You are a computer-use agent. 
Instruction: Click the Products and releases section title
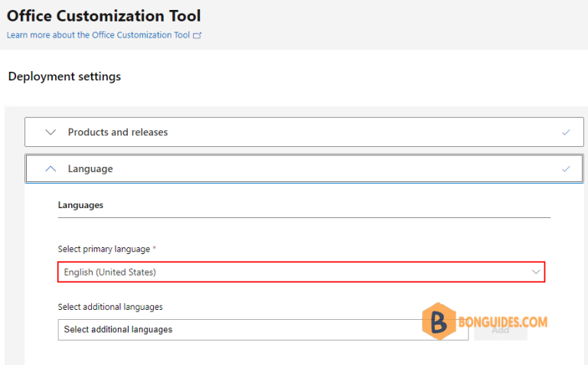[x=117, y=132]
